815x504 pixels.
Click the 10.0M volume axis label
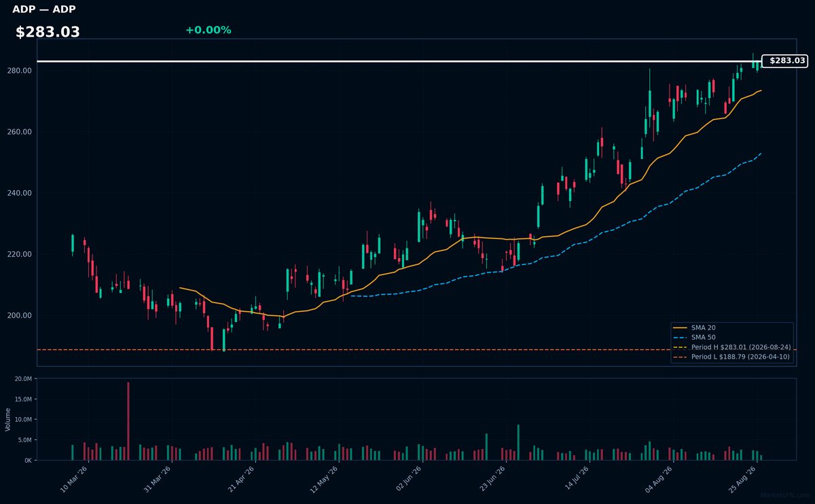click(22, 419)
